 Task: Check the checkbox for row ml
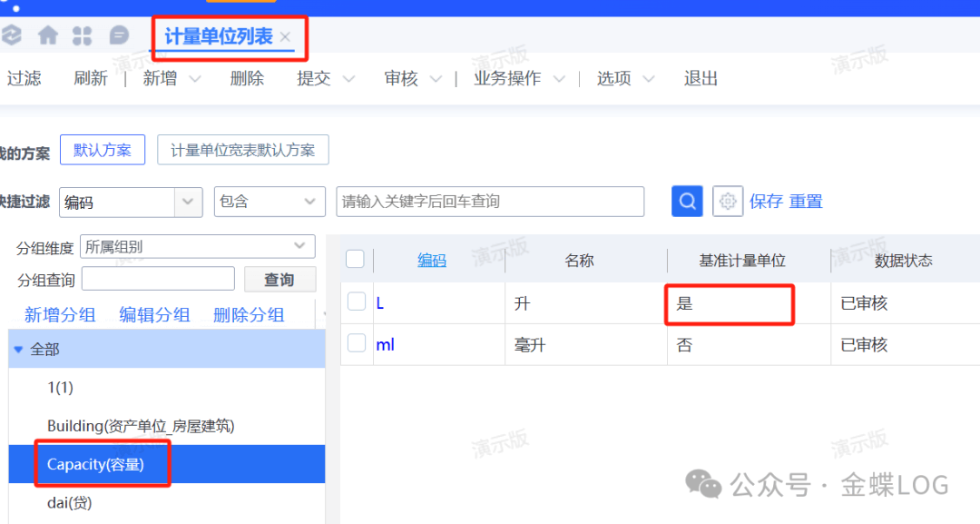point(357,343)
